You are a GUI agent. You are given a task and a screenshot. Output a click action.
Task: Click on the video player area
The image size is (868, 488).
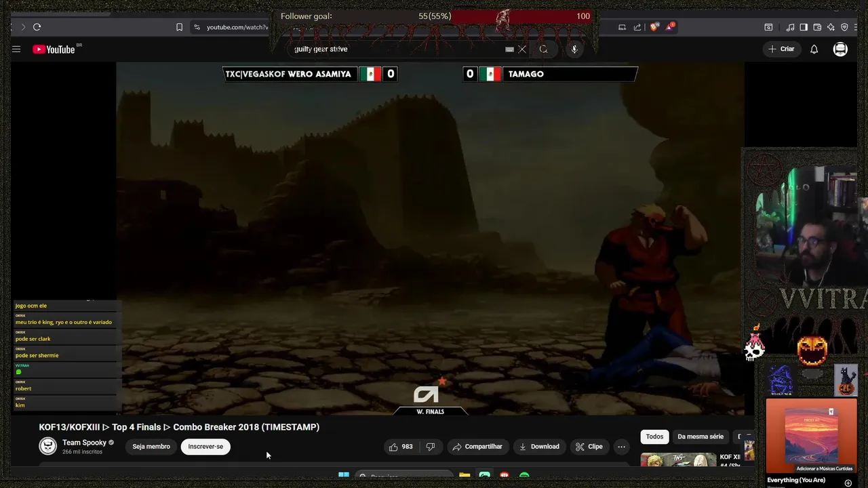click(x=430, y=239)
